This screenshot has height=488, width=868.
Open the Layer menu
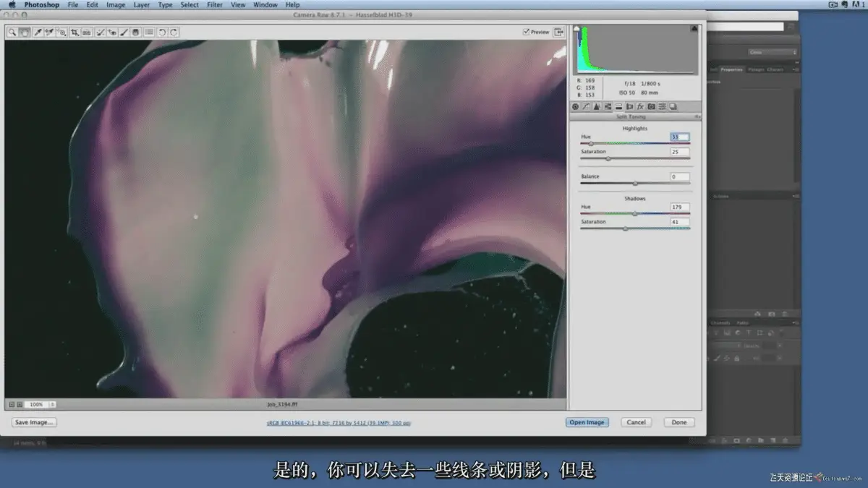[x=142, y=4]
